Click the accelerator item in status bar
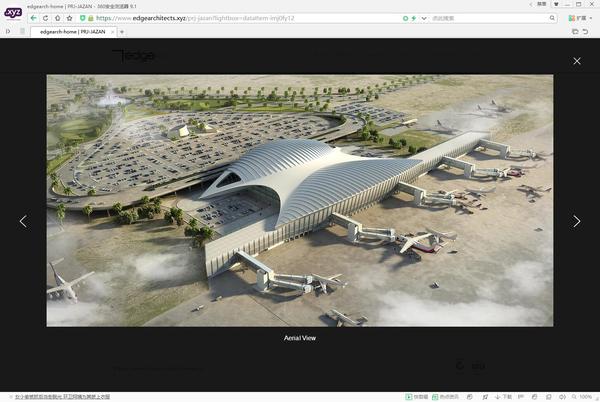Screen dimensions: 600x402 (417, 397)
